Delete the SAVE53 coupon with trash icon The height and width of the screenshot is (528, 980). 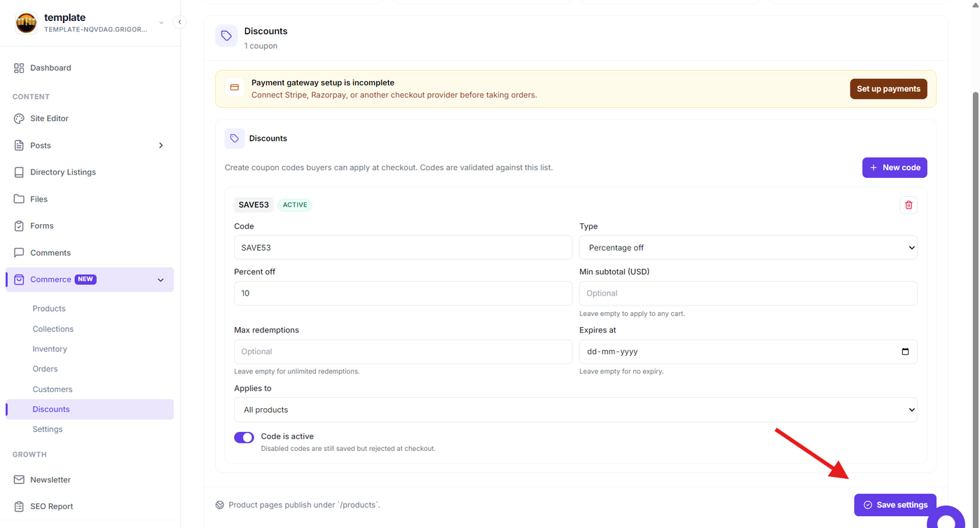coord(909,205)
